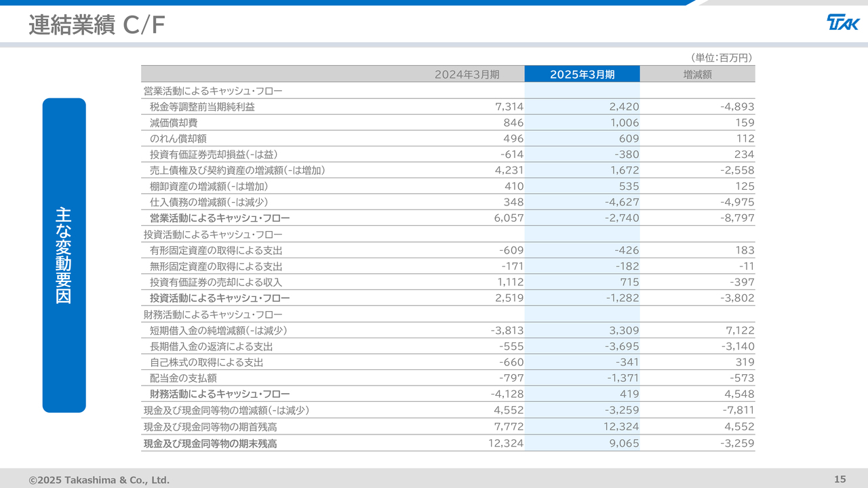
Task: Select the value 2,420
Action: coord(625,106)
